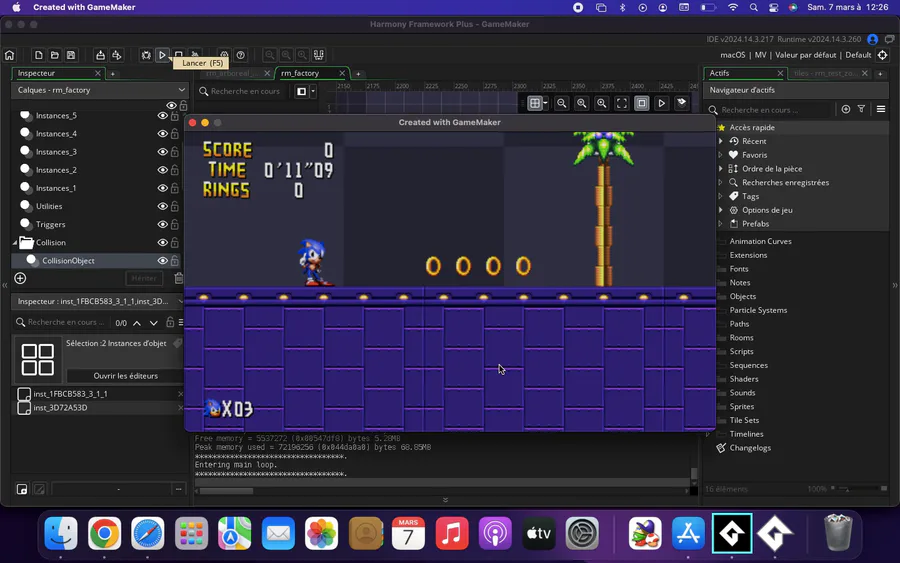Zoom out in the room editor toolbar
900x563 pixels.
[x=561, y=103]
